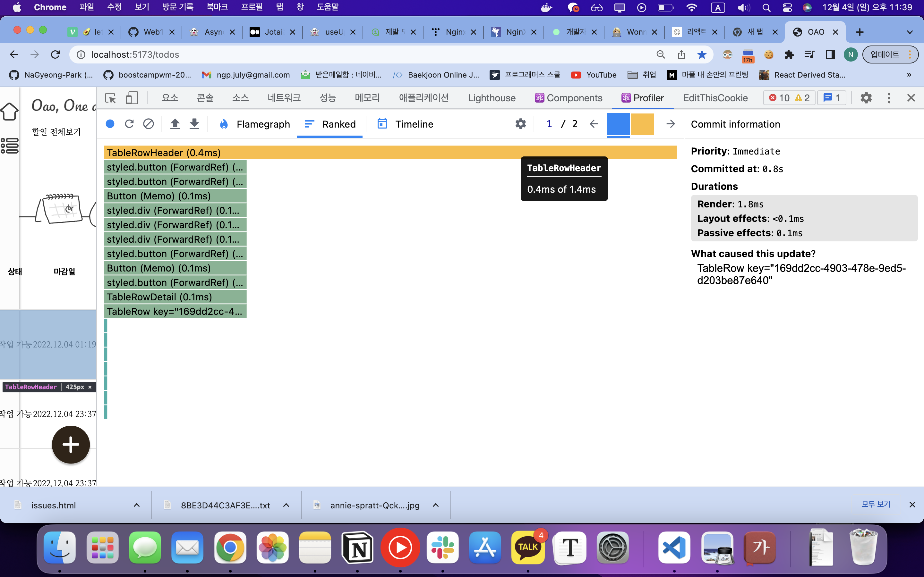Switch to the Flamegraph view
Viewport: 924px width, 577px height.
coord(255,124)
